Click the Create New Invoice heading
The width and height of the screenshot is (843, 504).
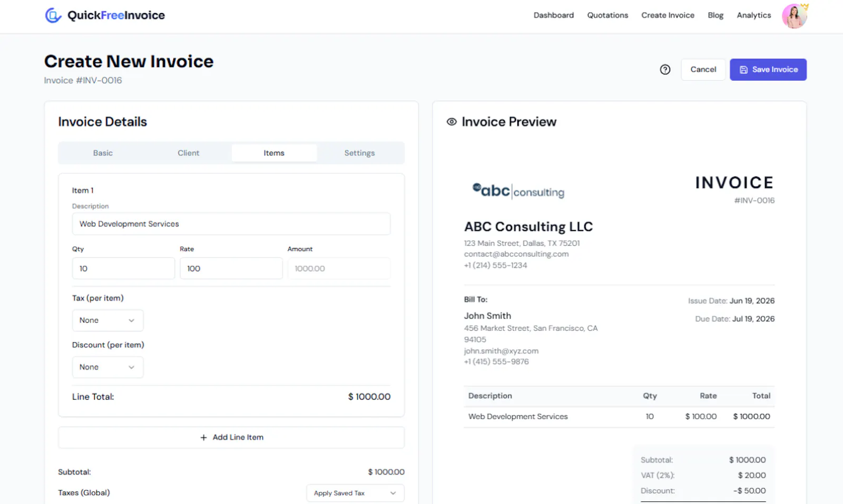pos(129,61)
